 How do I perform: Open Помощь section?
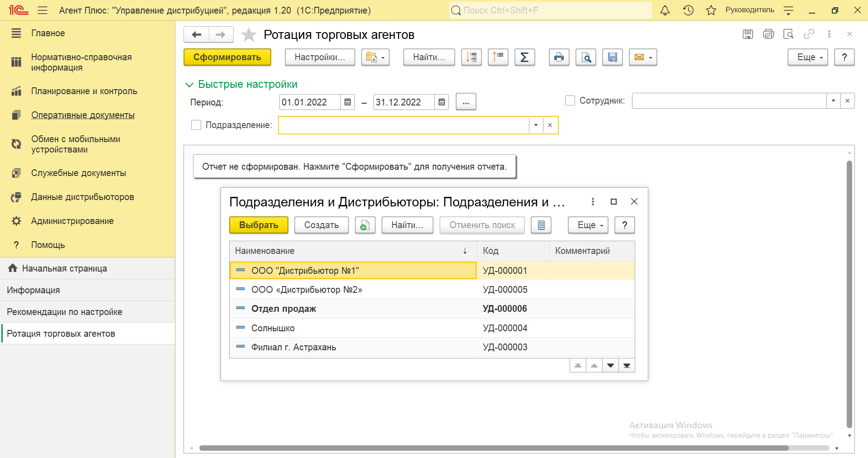[x=48, y=245]
